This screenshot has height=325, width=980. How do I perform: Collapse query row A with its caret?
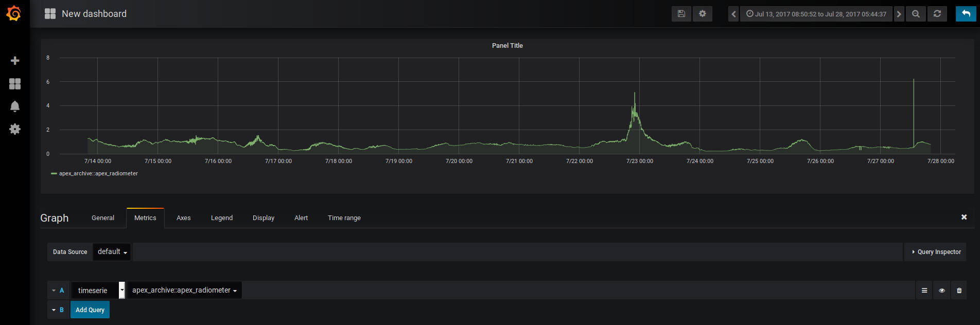(54, 291)
